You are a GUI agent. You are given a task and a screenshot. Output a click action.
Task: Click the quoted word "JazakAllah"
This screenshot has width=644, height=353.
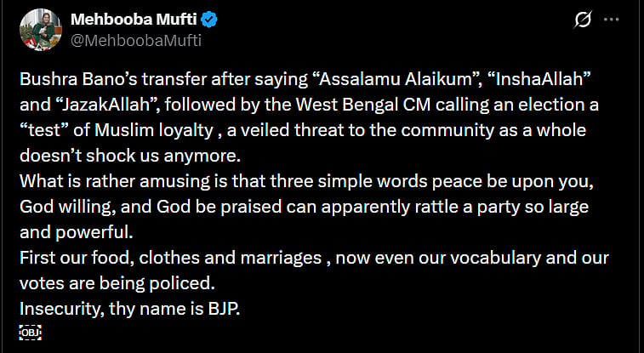pos(107,105)
